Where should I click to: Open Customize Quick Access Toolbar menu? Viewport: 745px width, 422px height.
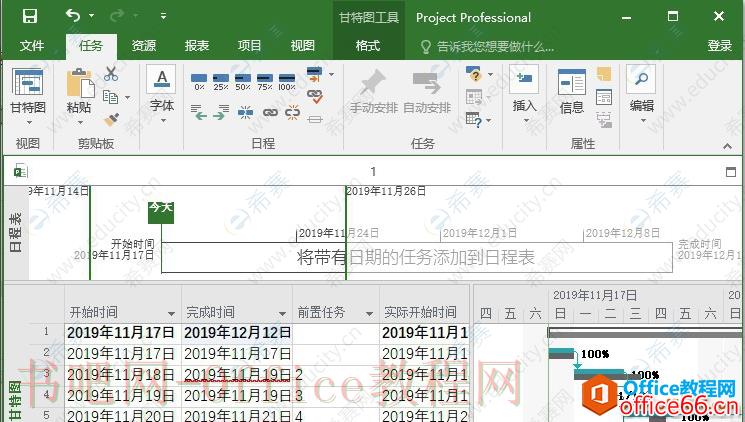coord(163,16)
